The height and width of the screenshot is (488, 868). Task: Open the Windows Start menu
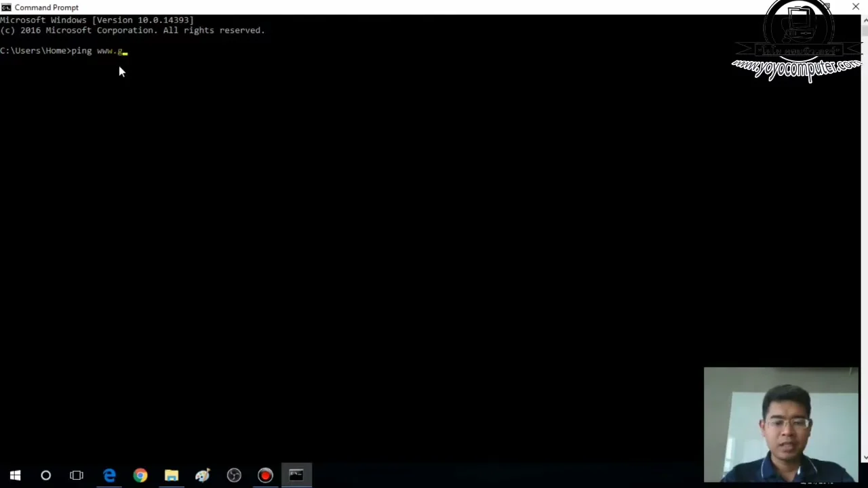15,475
